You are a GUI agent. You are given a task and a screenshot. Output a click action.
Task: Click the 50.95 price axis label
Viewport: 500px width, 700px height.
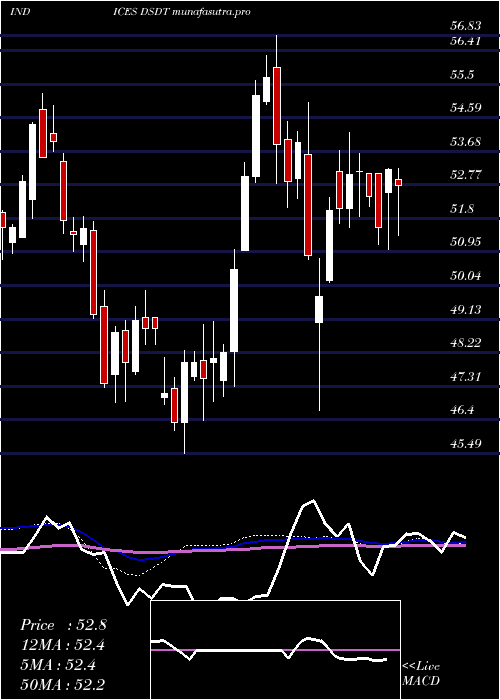(465, 242)
